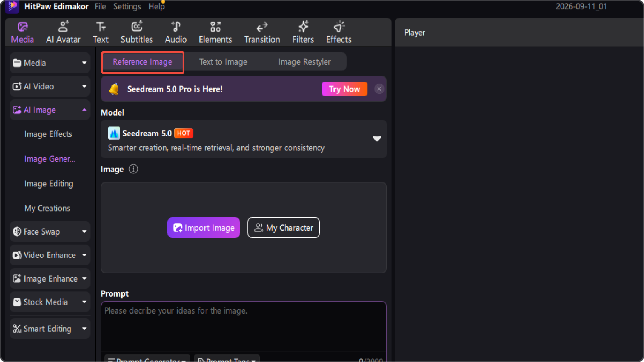Screen dimensions: 644x362
Task: Click the bell icon in the banner
Action: 114,89
